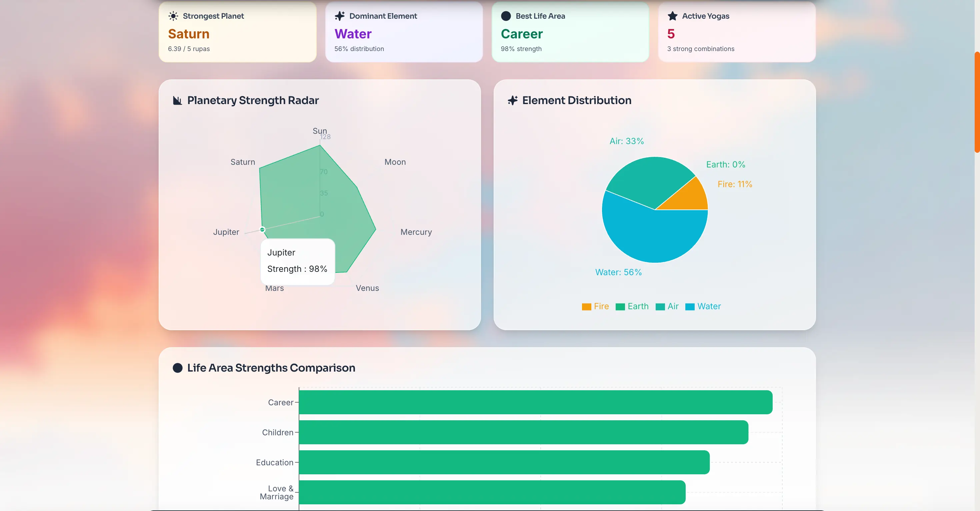Click the sun icon on Strongest Planet card
The image size is (980, 511).
point(173,16)
